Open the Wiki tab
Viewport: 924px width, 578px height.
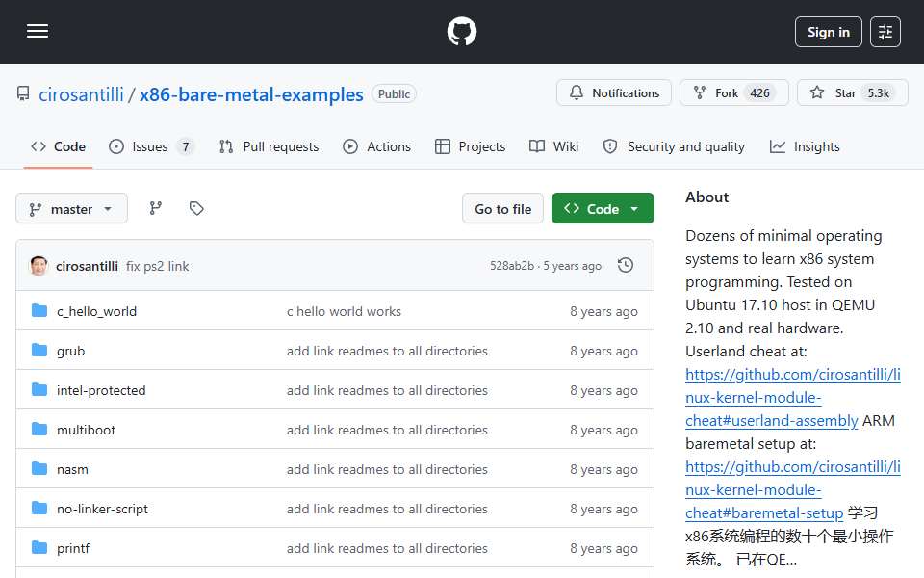pyautogui.click(x=553, y=146)
